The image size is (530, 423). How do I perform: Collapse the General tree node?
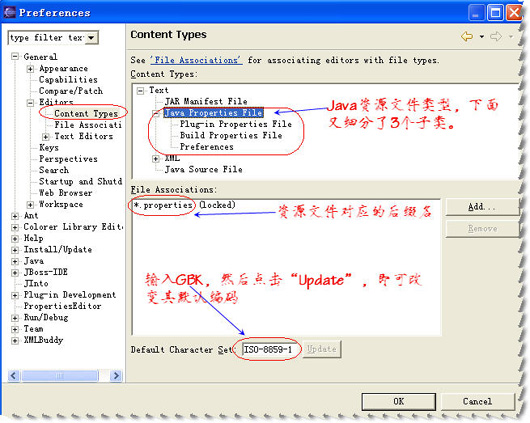click(x=15, y=56)
